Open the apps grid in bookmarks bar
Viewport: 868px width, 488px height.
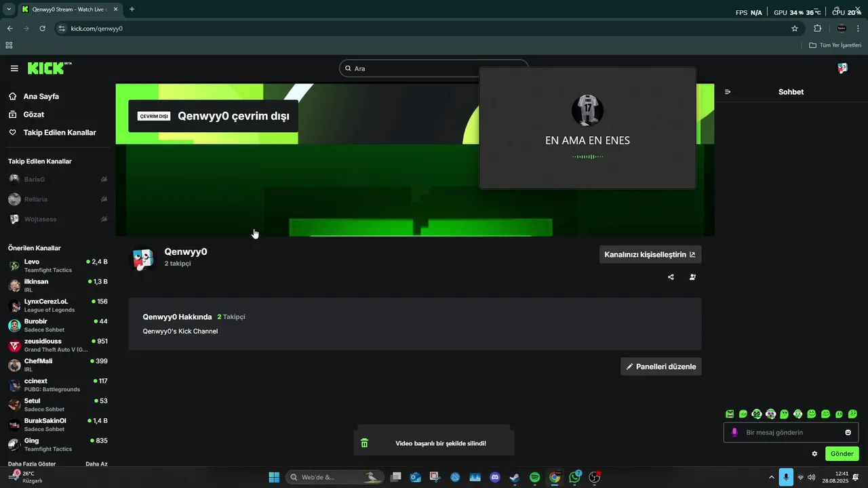pyautogui.click(x=9, y=45)
